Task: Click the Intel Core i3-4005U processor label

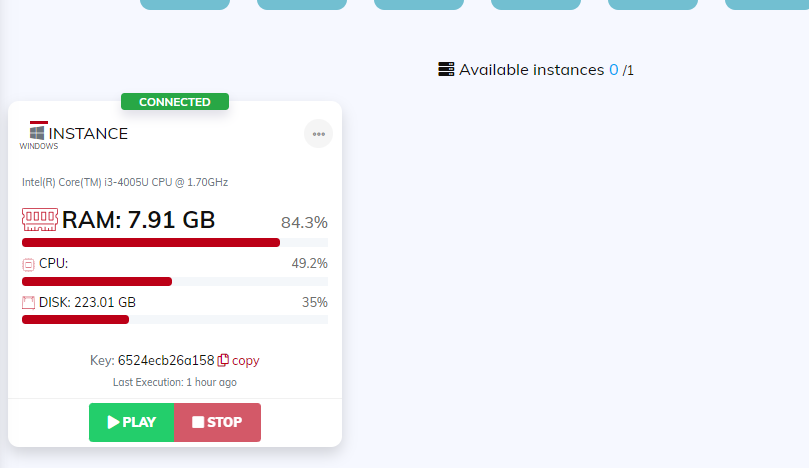Action: [x=125, y=182]
